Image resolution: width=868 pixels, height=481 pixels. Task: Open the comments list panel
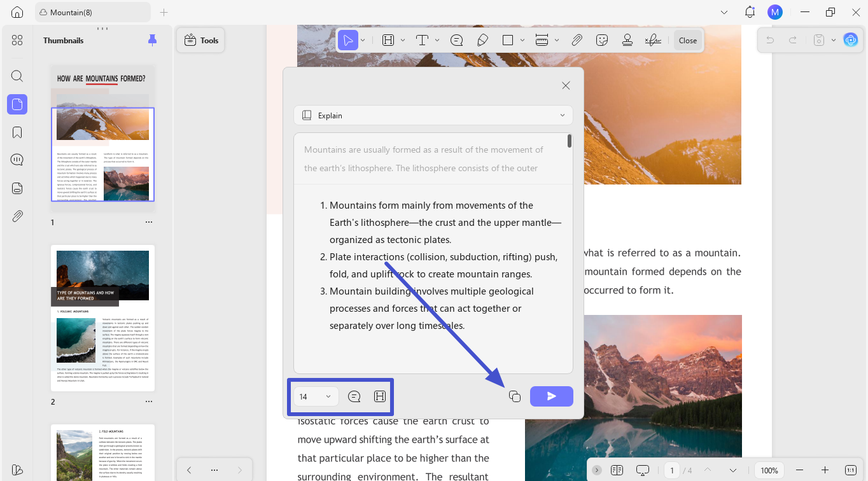click(17, 160)
